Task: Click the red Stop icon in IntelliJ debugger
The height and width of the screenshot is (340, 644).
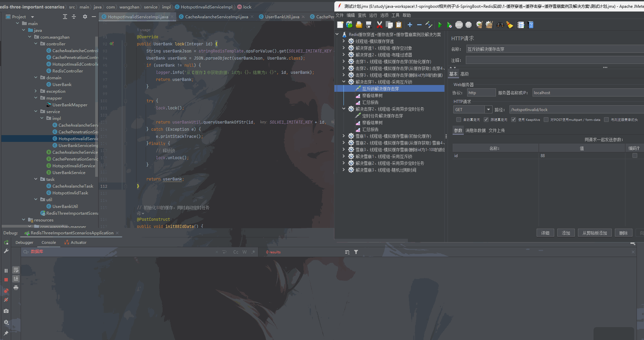Action: [6, 280]
